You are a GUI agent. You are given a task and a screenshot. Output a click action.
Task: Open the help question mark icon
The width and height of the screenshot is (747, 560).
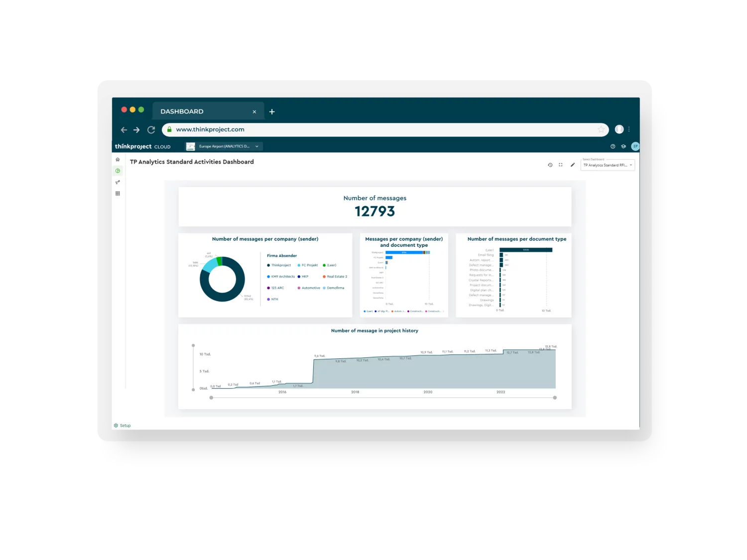(x=613, y=146)
